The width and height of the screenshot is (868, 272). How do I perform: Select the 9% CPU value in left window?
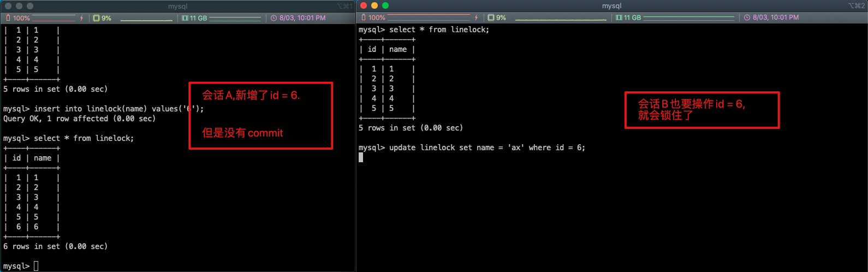106,18
